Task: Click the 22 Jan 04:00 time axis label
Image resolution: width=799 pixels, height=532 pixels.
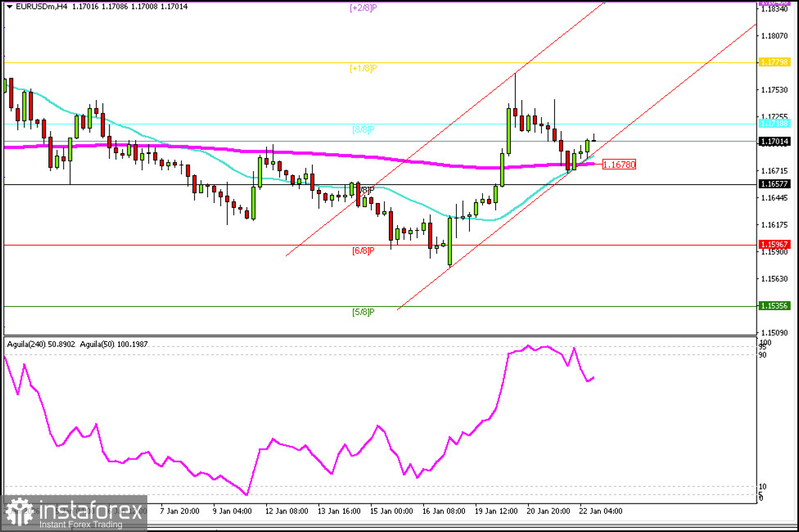Action: 602,511
